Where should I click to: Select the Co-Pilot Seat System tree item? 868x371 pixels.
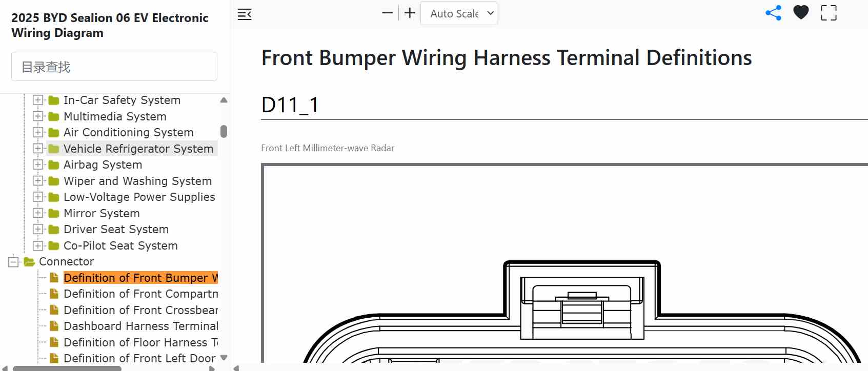120,245
